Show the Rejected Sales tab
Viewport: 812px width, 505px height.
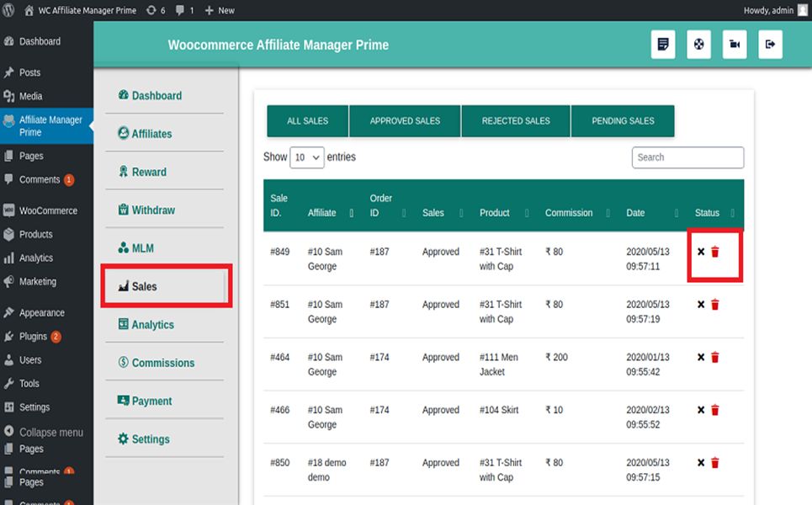[x=516, y=121]
